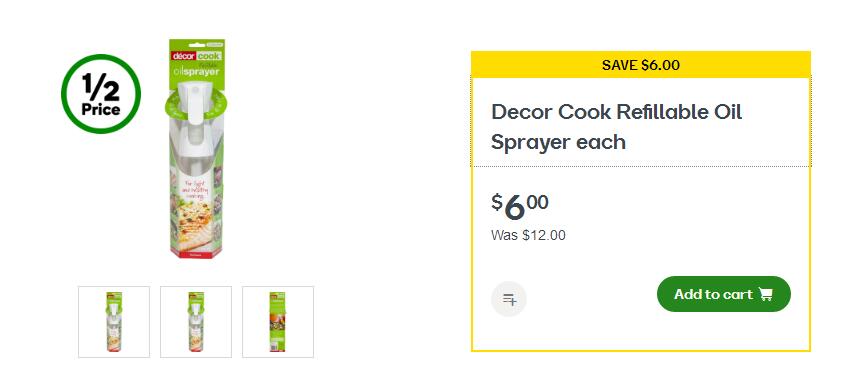
Task: Select the third product thumbnail showing back of pack
Action: (x=278, y=322)
